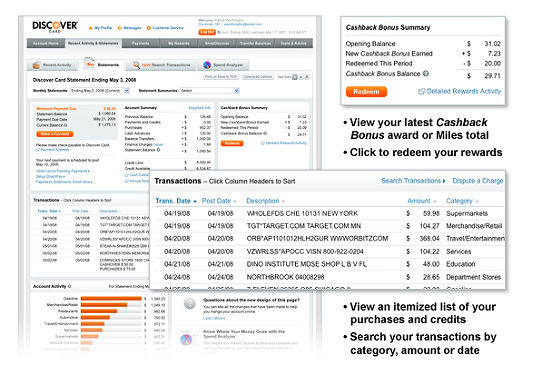Click Paperless Statements Enroll Now link
The image size is (542, 369).
64,182
